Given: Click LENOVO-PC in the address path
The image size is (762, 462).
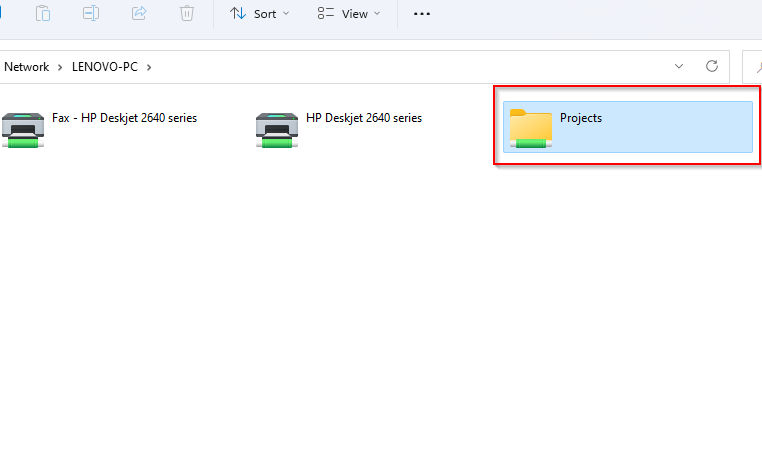Looking at the screenshot, I should pos(106,67).
